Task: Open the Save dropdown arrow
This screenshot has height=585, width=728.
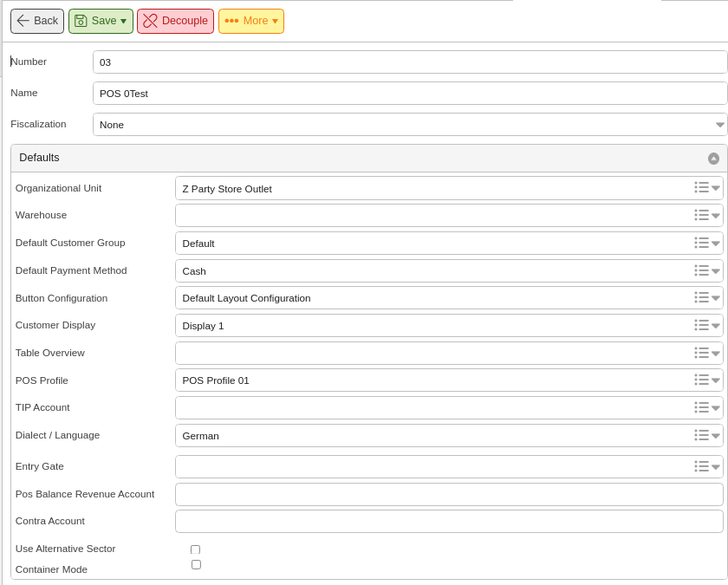Action: point(123,21)
